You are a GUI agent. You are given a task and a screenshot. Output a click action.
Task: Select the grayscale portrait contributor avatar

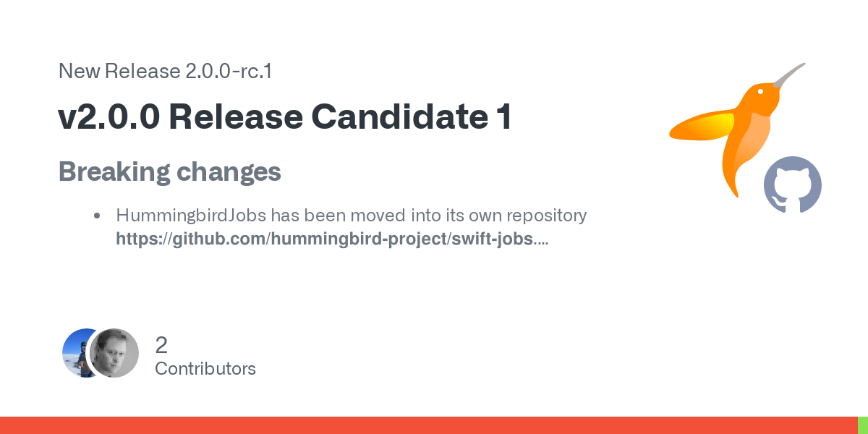(x=114, y=353)
